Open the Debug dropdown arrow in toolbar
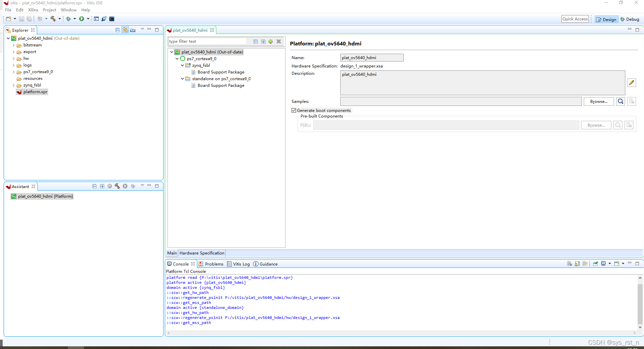Screen dimensions: 644x349 (x=75, y=19)
